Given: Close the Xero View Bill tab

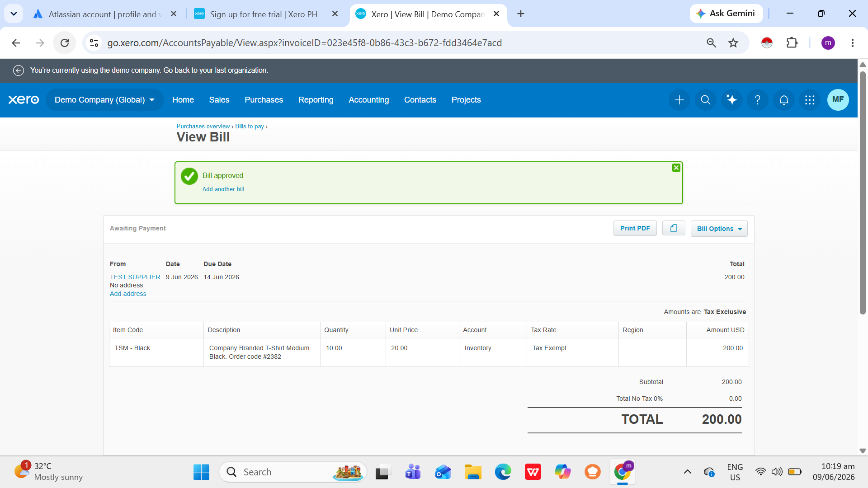Looking at the screenshot, I should coord(496,14).
